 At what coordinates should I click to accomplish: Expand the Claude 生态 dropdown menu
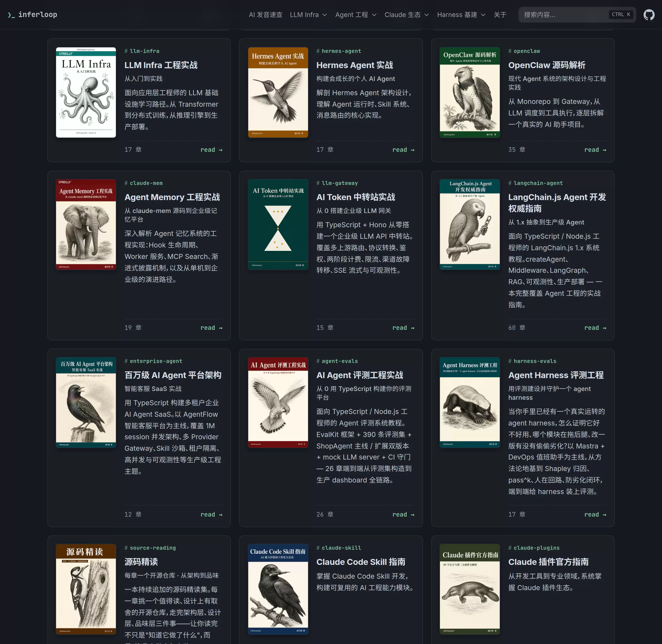407,14
